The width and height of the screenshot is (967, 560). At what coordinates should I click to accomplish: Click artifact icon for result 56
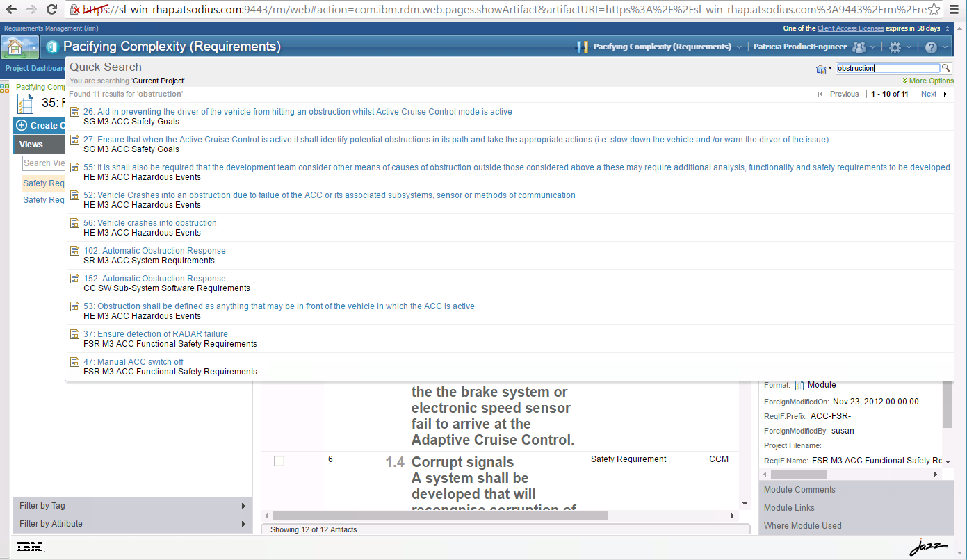click(74, 224)
